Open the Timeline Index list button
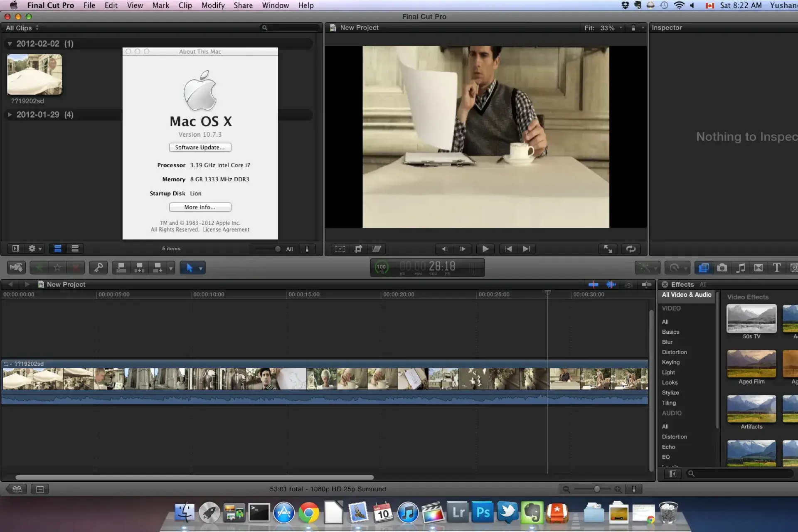798x532 pixels. tap(40, 489)
